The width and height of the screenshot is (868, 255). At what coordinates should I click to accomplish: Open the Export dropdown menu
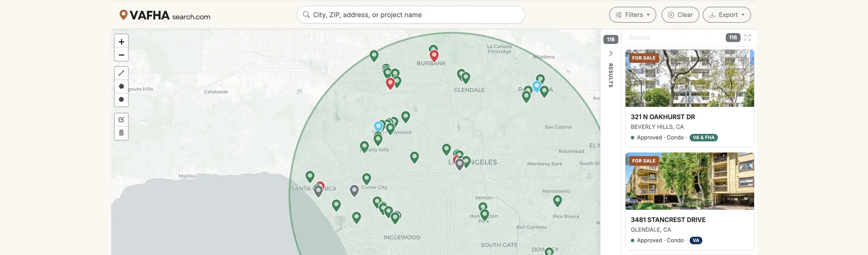tap(726, 14)
